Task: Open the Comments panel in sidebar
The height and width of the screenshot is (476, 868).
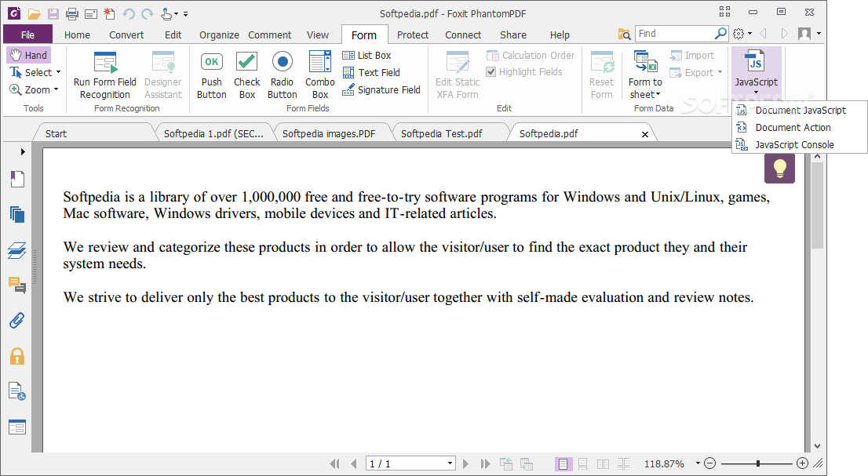Action: click(17, 285)
